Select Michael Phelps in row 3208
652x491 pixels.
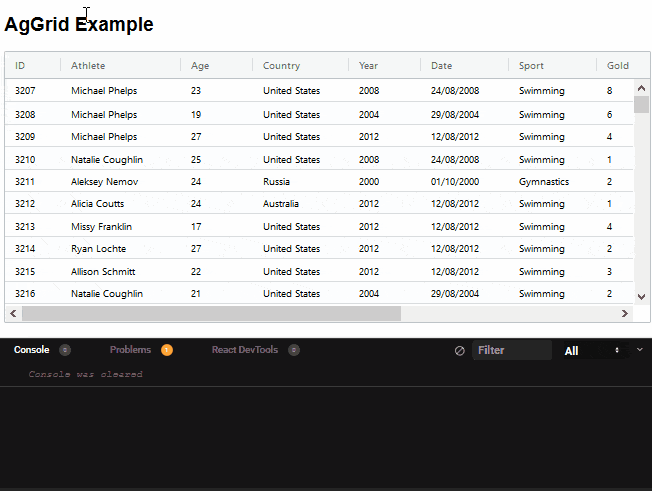104,115
